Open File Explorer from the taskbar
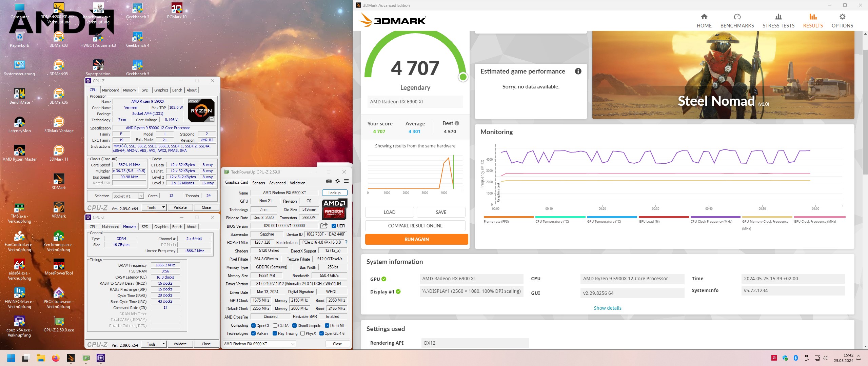Screen dimensions: 868x366 coord(41,358)
